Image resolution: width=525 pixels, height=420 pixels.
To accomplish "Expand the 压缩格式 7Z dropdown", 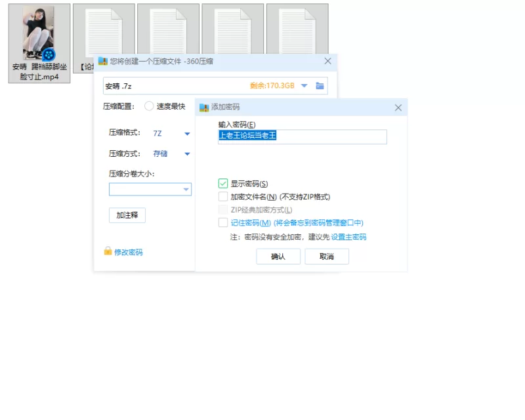I will (x=187, y=134).
